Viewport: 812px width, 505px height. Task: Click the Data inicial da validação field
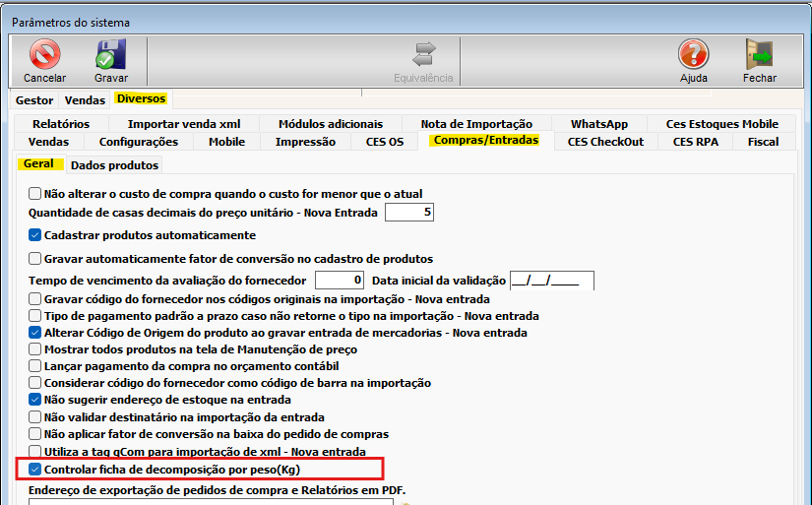[x=551, y=281]
